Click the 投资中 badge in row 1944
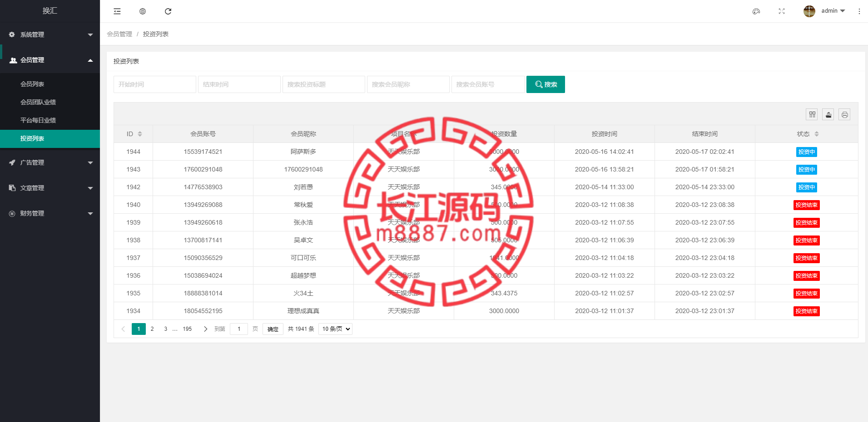The height and width of the screenshot is (422, 868). click(807, 152)
